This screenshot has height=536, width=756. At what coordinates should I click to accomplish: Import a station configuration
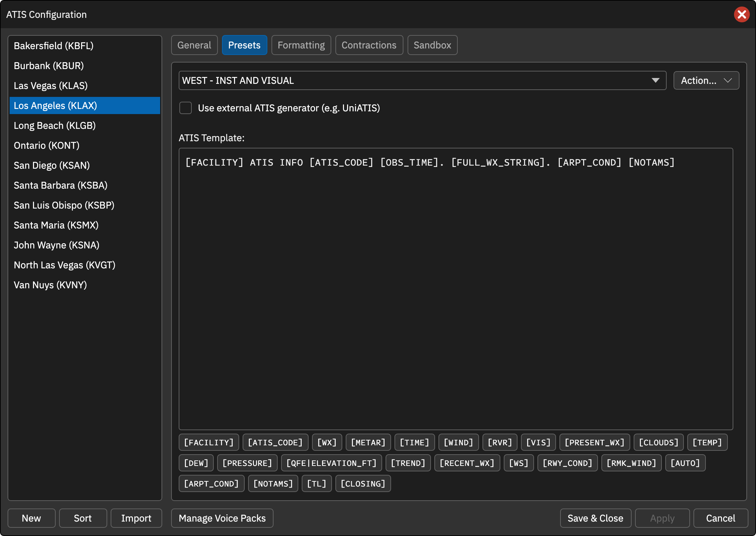pos(136,518)
